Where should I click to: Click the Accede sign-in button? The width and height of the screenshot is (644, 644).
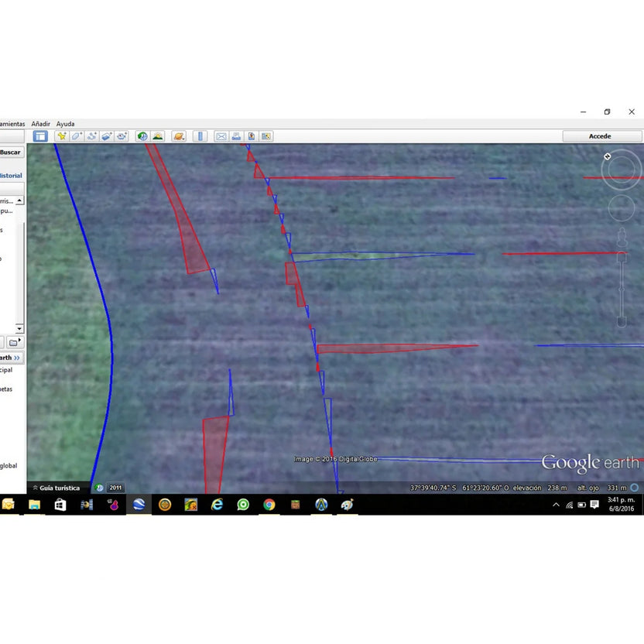tap(601, 136)
